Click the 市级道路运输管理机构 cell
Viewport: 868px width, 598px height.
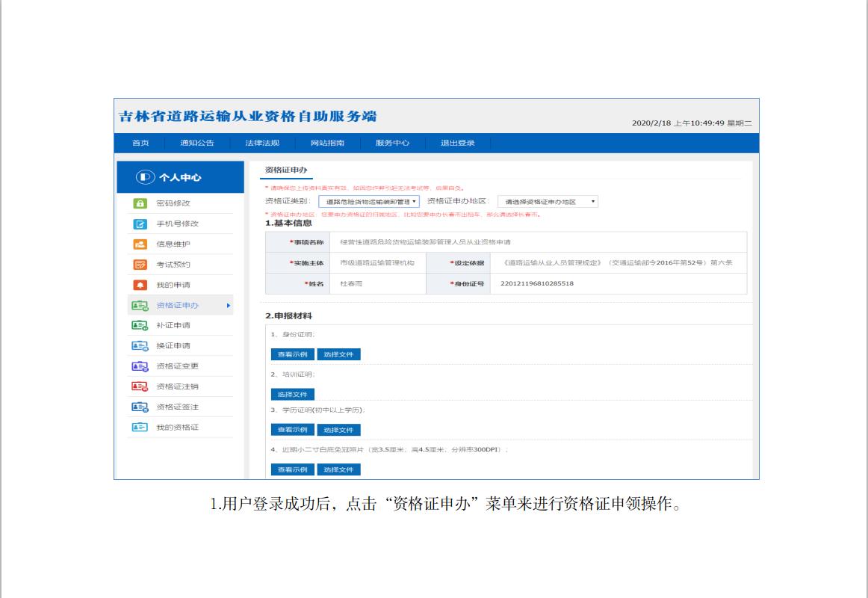377,263
